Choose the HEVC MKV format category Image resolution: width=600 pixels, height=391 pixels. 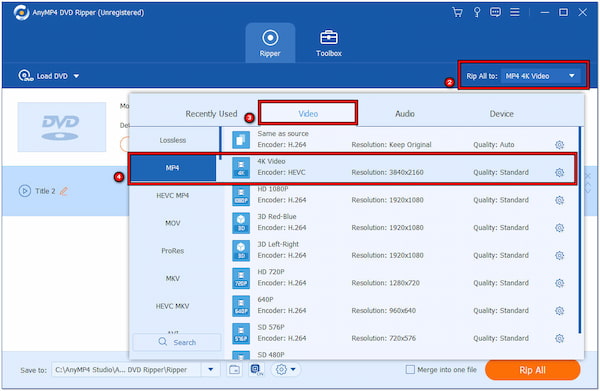pos(173,306)
